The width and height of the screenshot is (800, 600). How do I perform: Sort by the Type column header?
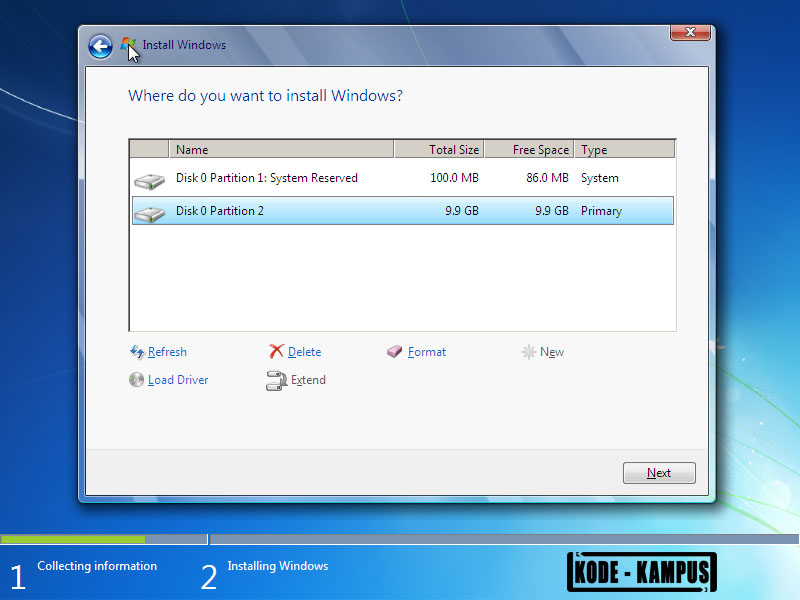tap(624, 149)
